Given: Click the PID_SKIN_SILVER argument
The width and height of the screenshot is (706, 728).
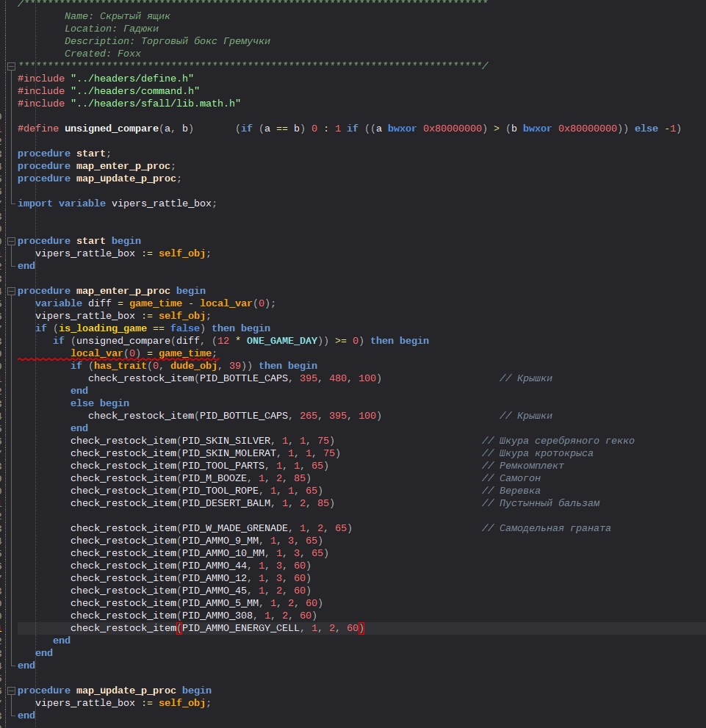Looking at the screenshot, I should click(x=226, y=442).
